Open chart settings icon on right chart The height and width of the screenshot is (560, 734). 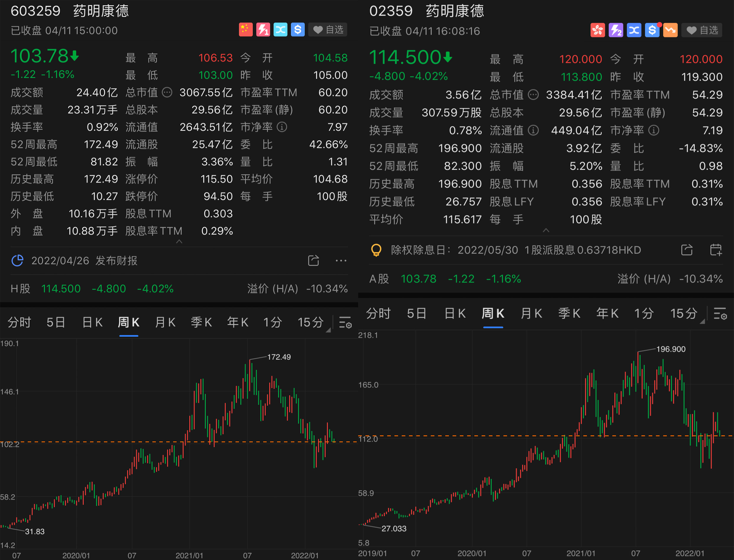(x=720, y=314)
